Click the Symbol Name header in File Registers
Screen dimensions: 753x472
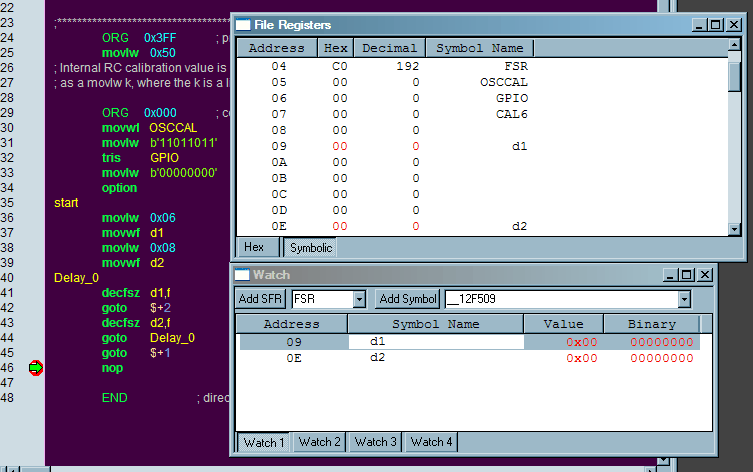480,48
